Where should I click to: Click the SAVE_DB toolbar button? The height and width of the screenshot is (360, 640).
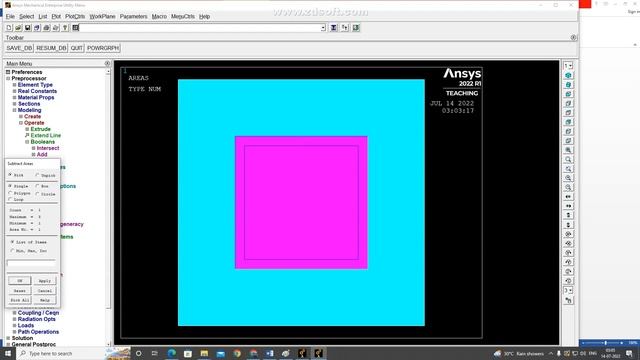click(19, 48)
